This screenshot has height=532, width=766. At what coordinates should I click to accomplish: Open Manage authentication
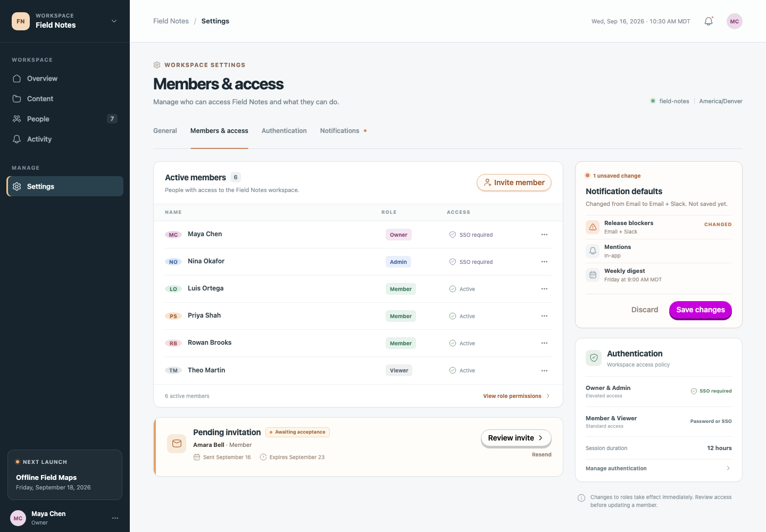click(x=659, y=468)
